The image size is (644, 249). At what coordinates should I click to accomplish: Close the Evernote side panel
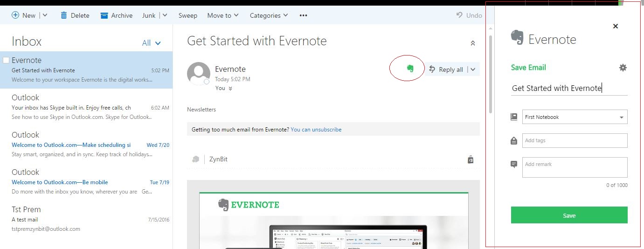pyautogui.click(x=616, y=26)
